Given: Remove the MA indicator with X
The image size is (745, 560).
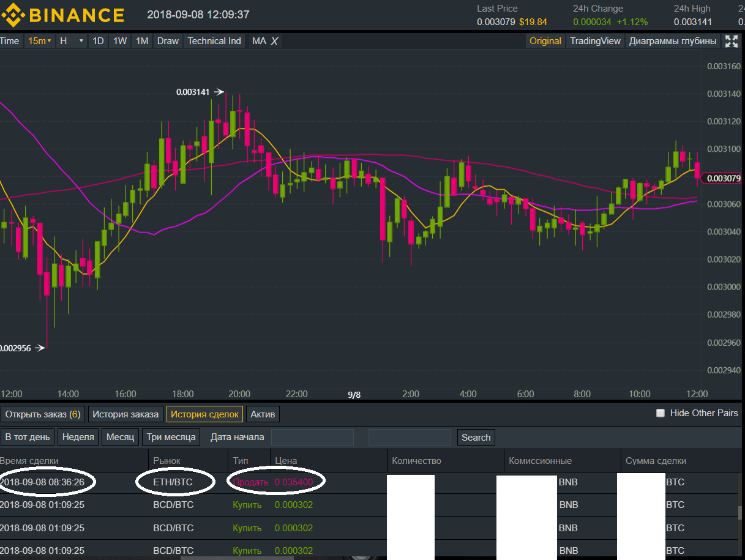Looking at the screenshot, I should tap(275, 41).
